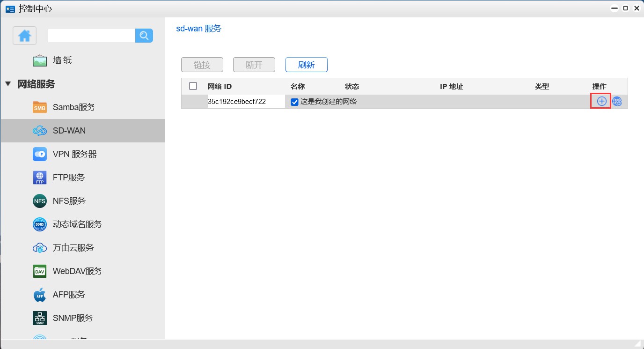Viewport: 644px width, 349px height.
Task: Click the 动态域名服务 DDNS icon
Action: (39, 224)
